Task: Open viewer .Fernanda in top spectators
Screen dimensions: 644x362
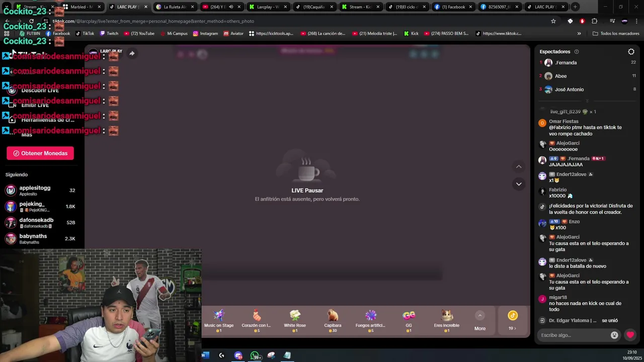Action: click(566, 62)
